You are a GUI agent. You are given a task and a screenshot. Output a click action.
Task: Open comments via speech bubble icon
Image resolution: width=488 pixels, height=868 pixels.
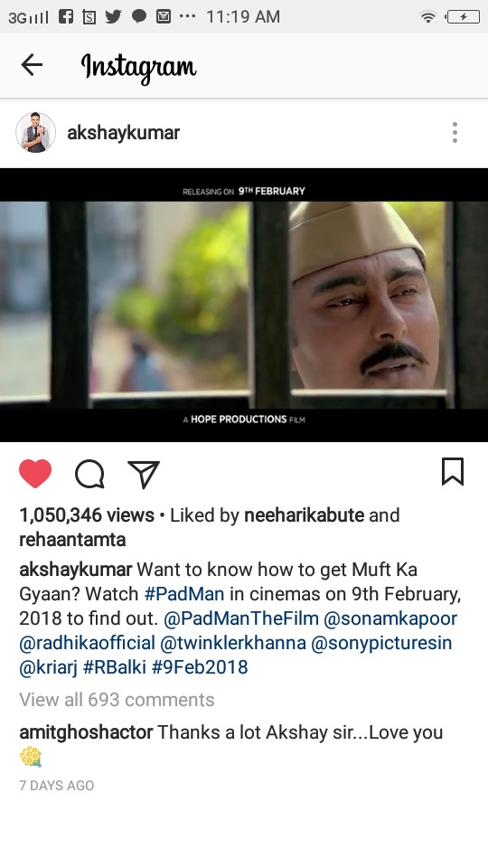(x=89, y=475)
